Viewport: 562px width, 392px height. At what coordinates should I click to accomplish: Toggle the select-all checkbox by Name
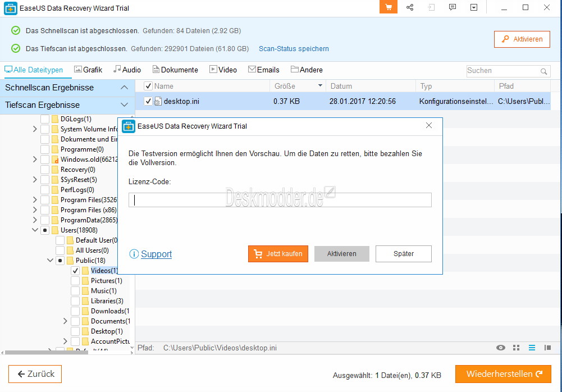click(148, 86)
